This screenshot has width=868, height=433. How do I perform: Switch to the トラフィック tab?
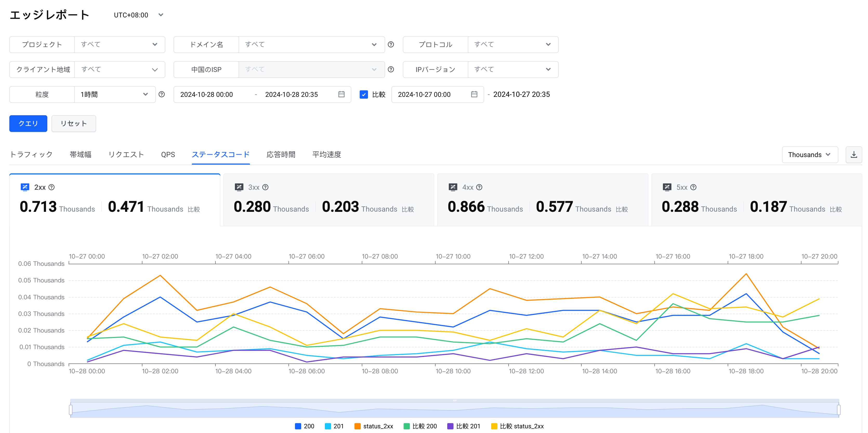[x=31, y=154]
